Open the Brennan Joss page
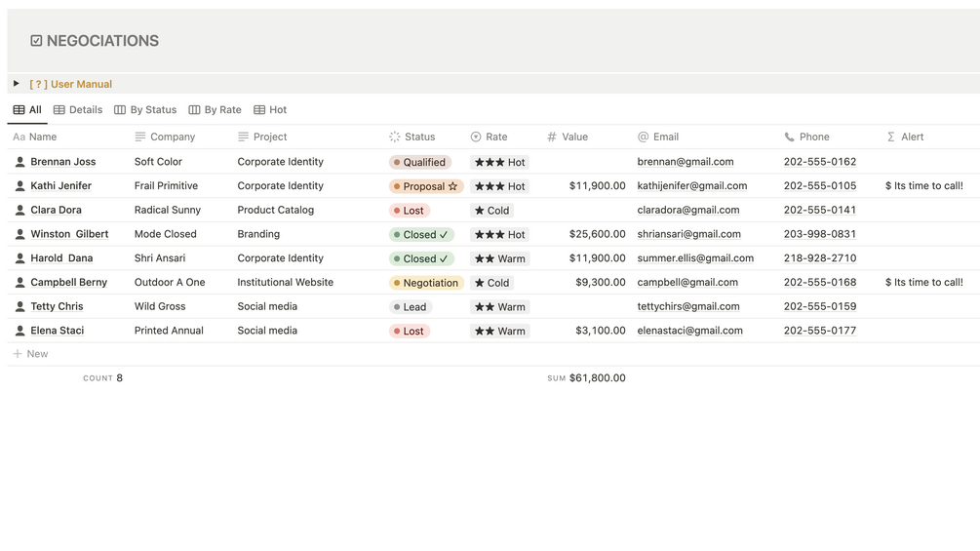This screenshot has width=980, height=551. point(63,162)
